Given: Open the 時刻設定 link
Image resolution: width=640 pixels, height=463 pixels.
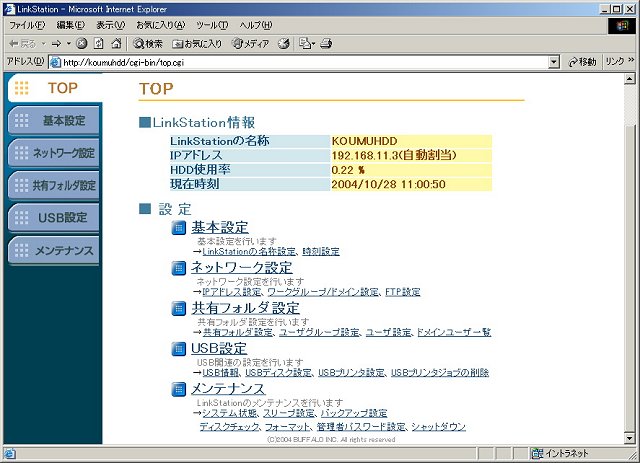Looking at the screenshot, I should 321,252.
